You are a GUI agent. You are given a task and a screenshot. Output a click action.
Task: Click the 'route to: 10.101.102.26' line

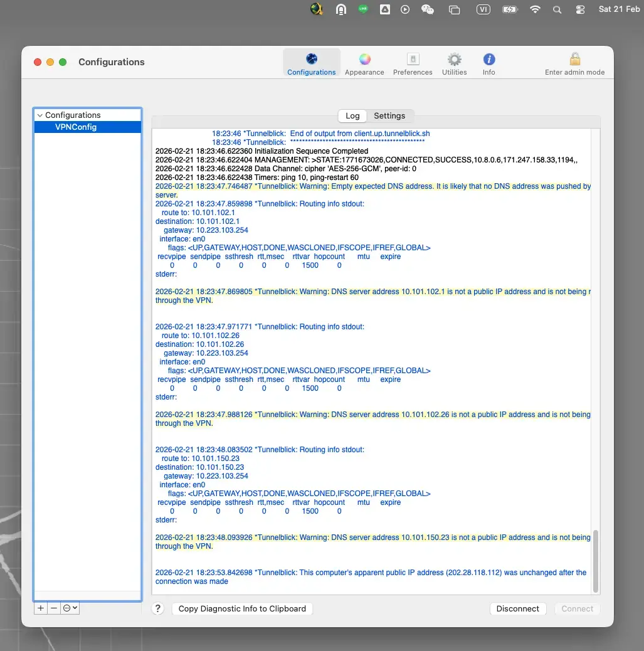(201, 336)
